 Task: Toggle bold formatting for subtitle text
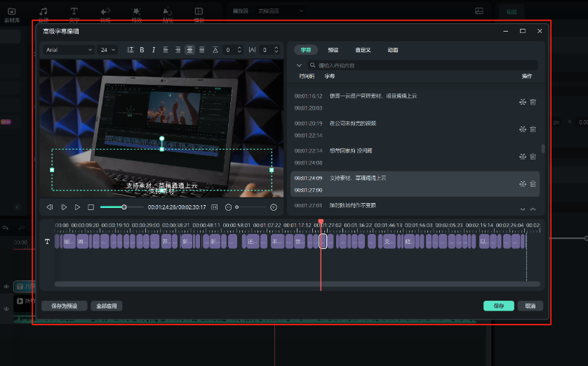142,50
